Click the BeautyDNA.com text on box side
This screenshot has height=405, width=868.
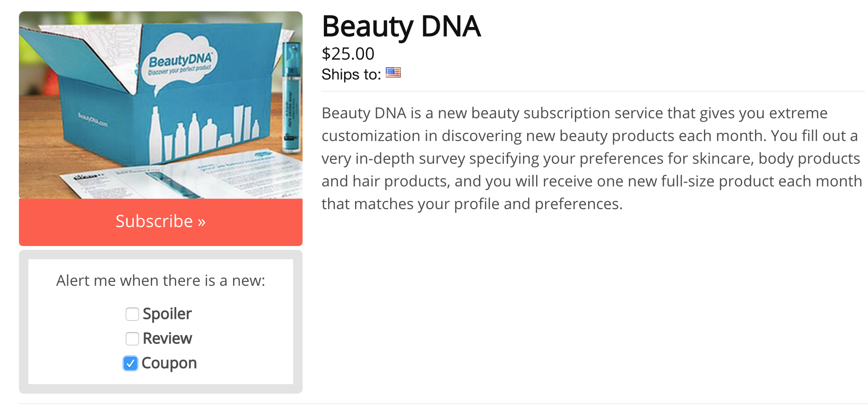[93, 120]
